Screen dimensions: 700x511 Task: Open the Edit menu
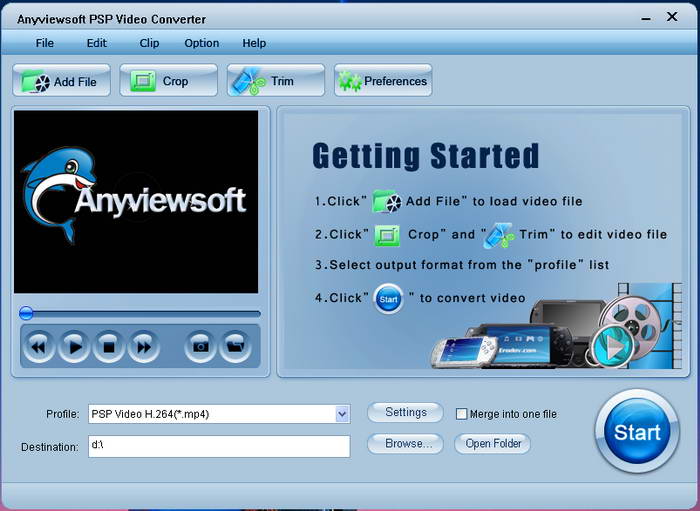(x=96, y=43)
